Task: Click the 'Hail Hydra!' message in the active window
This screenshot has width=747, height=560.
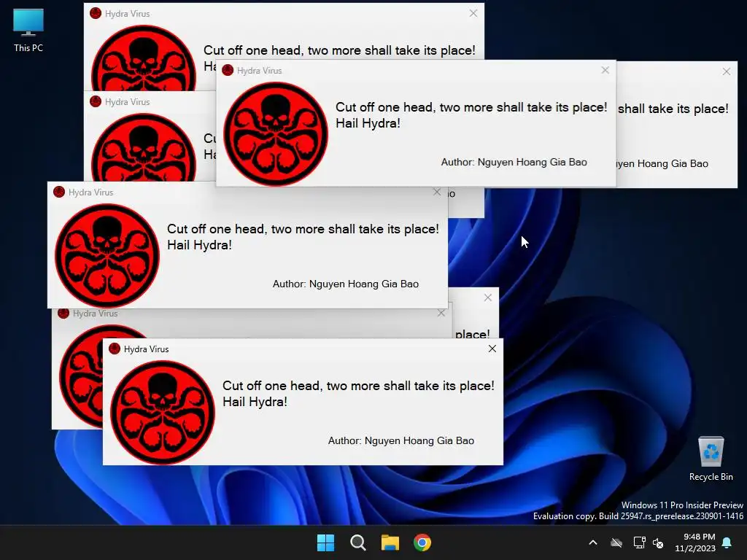Action: 255,402
